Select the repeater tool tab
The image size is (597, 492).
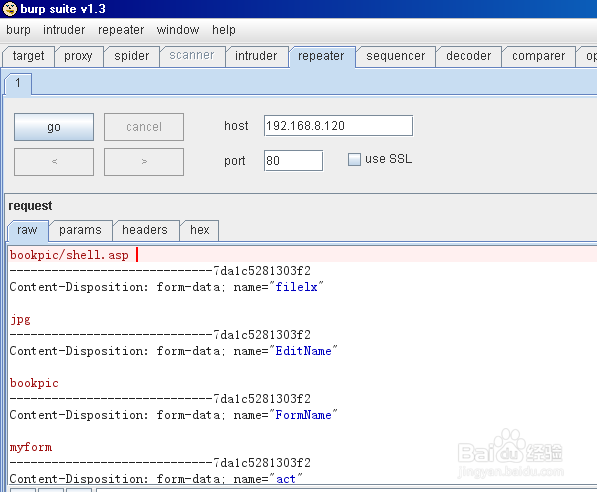(x=321, y=56)
